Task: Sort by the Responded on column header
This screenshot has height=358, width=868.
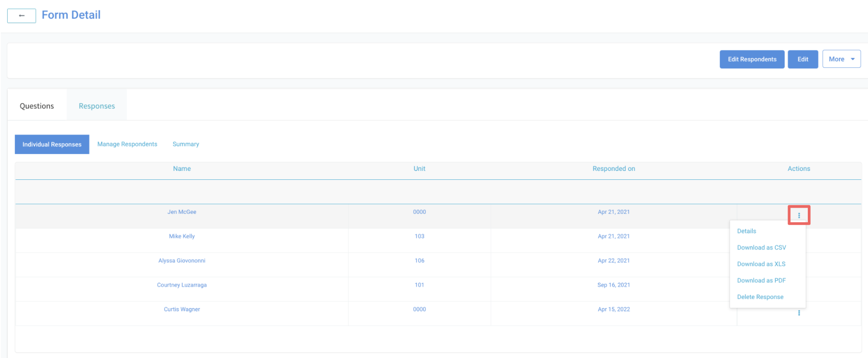Action: [x=613, y=168]
